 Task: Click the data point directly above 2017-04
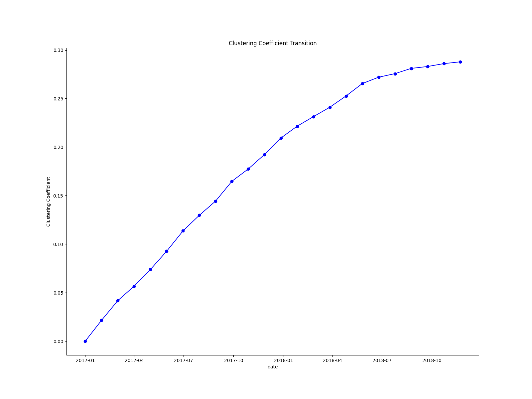pos(134,286)
